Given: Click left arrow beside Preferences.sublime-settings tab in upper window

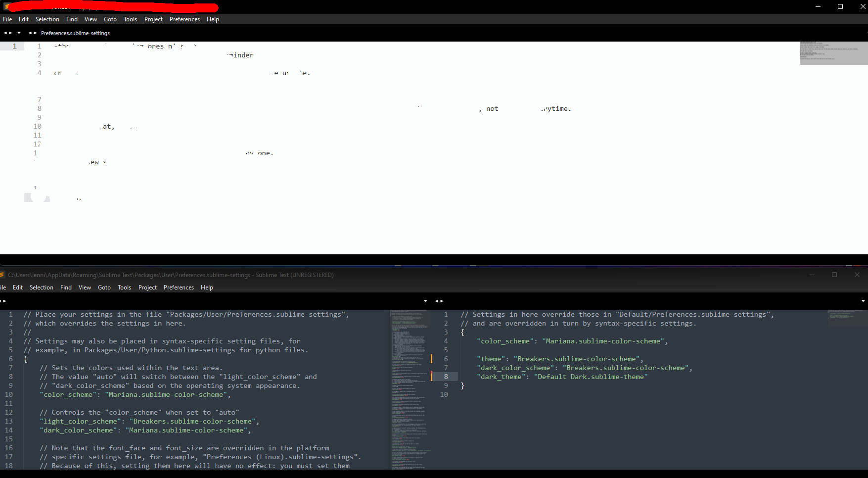Looking at the screenshot, I should (30, 33).
